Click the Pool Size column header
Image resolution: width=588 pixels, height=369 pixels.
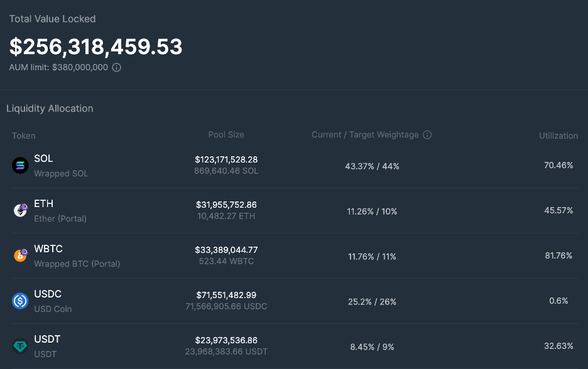coord(226,135)
